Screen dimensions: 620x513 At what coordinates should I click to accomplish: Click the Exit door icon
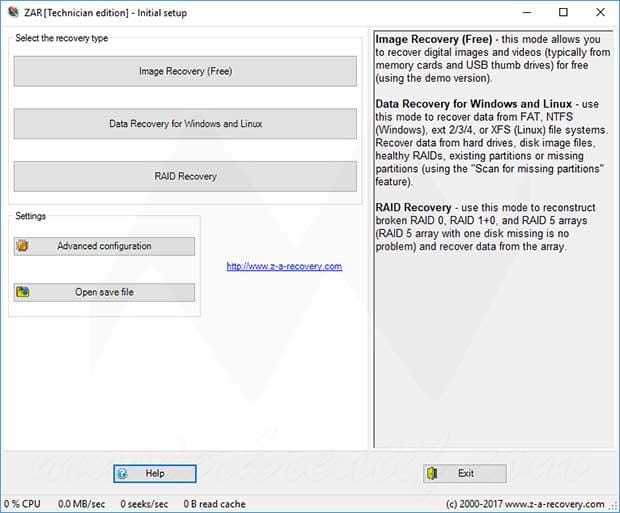point(432,473)
